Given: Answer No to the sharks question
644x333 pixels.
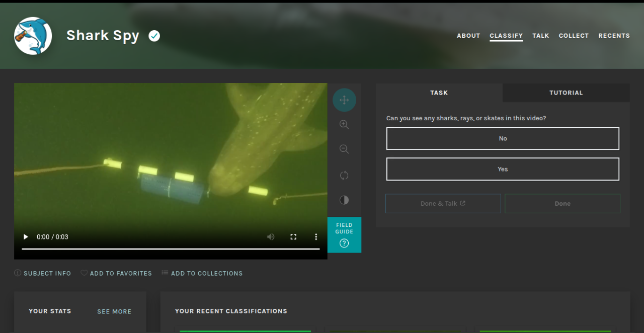Looking at the screenshot, I should [x=503, y=138].
